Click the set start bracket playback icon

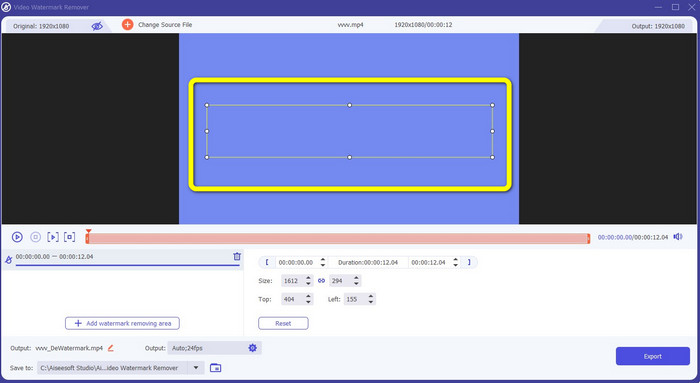tap(53, 237)
